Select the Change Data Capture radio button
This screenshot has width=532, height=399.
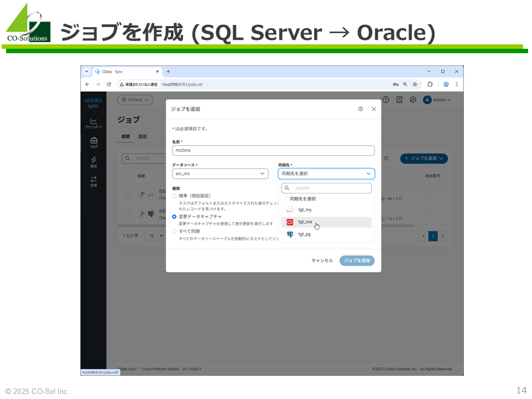click(175, 217)
